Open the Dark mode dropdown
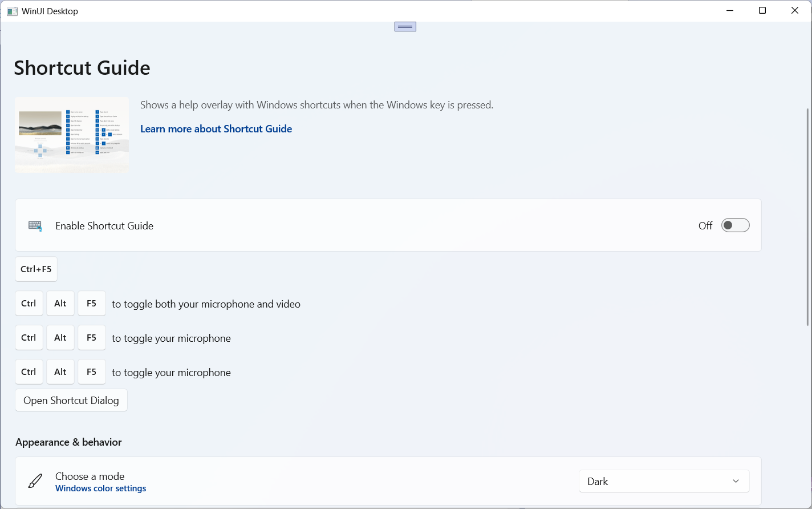The width and height of the screenshot is (812, 509). pos(664,481)
